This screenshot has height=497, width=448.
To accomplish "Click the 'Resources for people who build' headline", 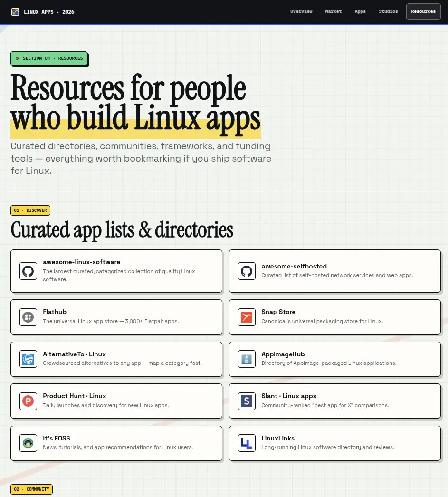I will 135,105.
